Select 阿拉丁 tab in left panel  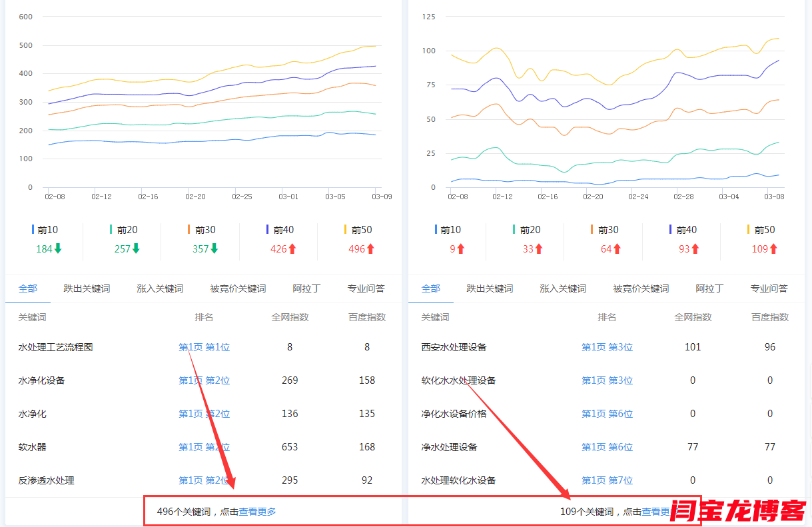click(x=306, y=288)
